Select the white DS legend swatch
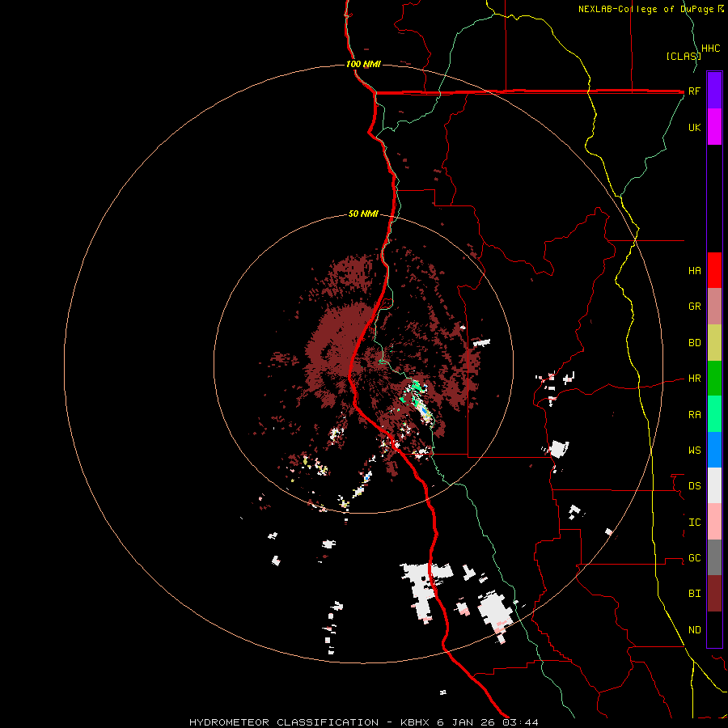The image size is (728, 728). 714,485
